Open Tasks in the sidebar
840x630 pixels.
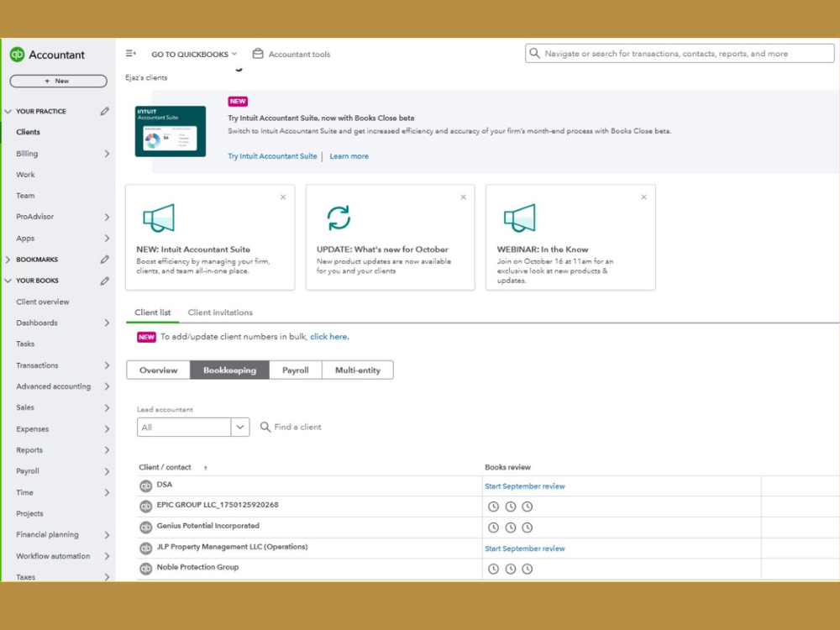tap(25, 344)
